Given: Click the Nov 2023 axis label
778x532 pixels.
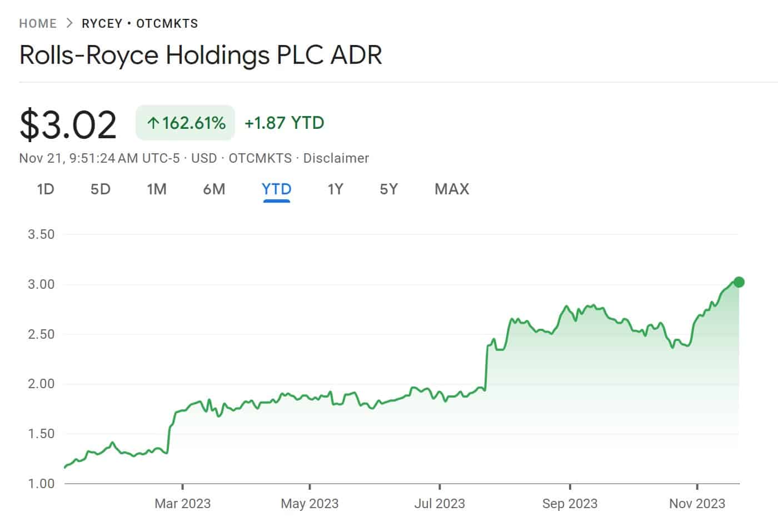Looking at the screenshot, I should point(697,504).
